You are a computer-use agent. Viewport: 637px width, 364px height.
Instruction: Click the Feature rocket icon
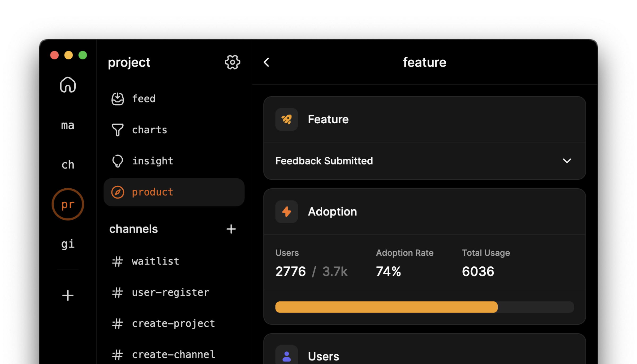click(286, 120)
